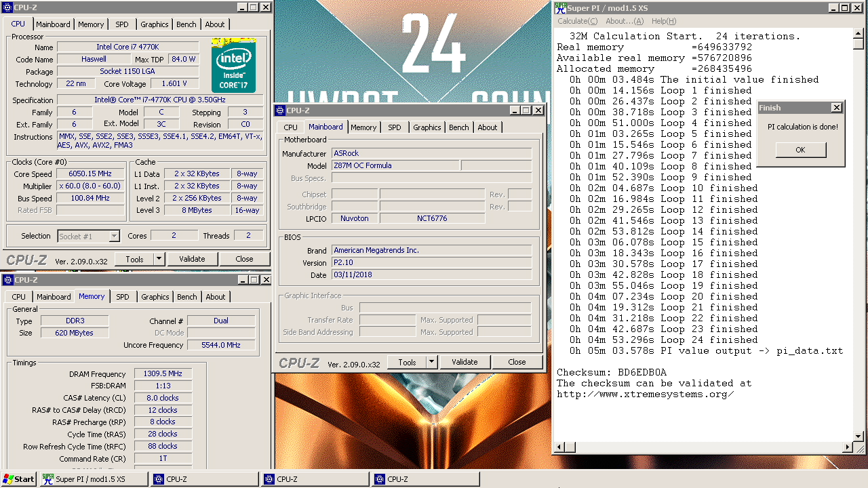This screenshot has height=488, width=868.
Task: Open the About tab in the CPU window
Action: click(215, 24)
